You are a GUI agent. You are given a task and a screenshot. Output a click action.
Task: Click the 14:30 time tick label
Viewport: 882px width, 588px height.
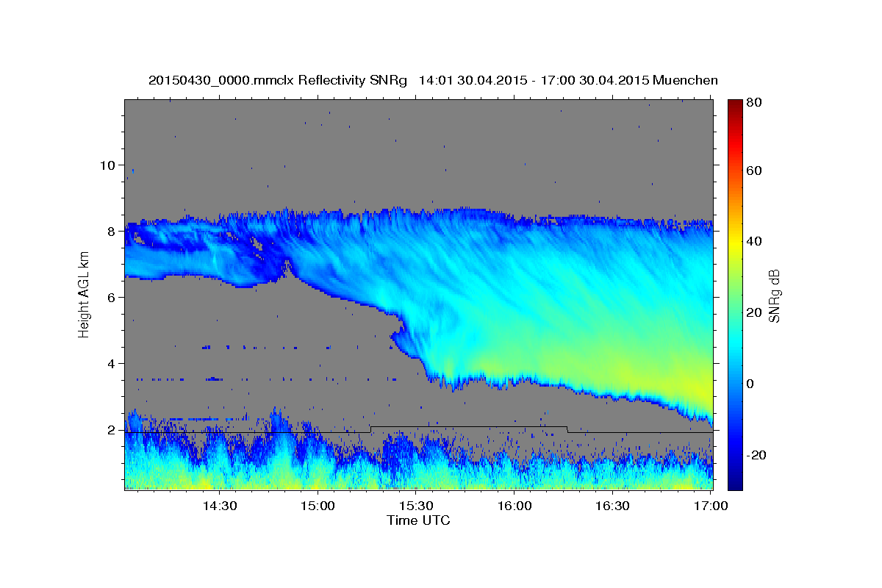click(x=219, y=506)
